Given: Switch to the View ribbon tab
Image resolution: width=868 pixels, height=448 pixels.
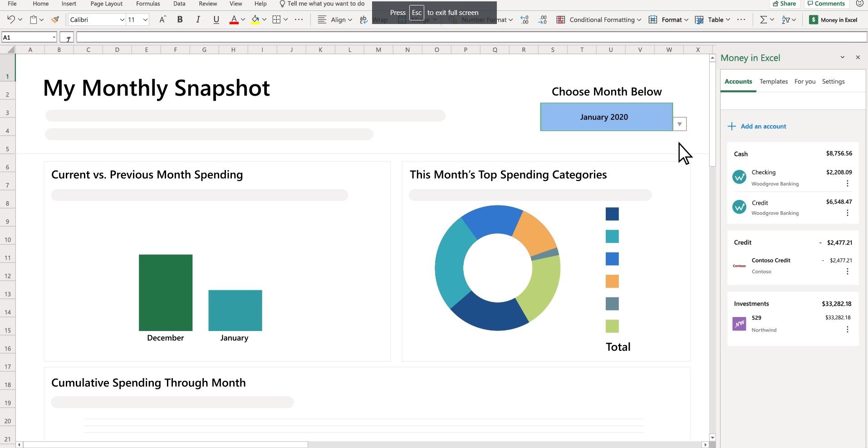Looking at the screenshot, I should point(235,4).
